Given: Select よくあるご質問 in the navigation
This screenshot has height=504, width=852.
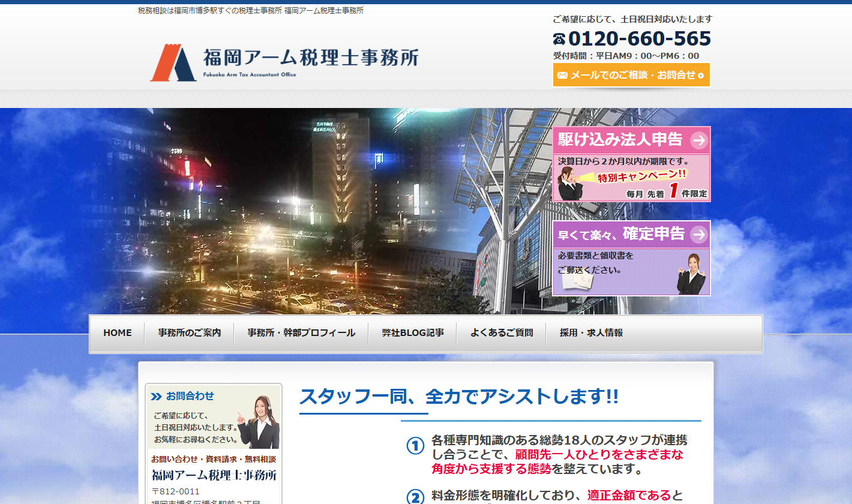Looking at the screenshot, I should pos(502,333).
